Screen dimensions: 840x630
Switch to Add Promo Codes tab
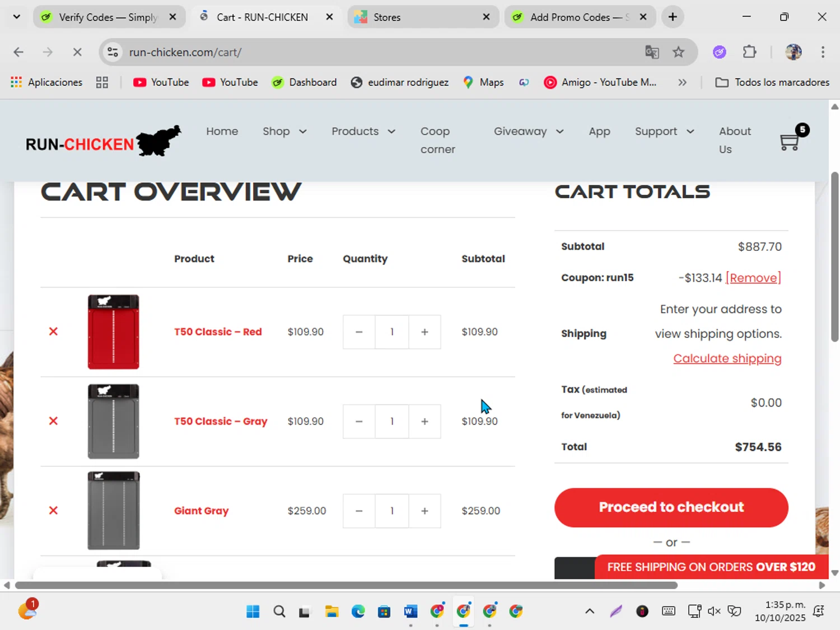click(579, 17)
